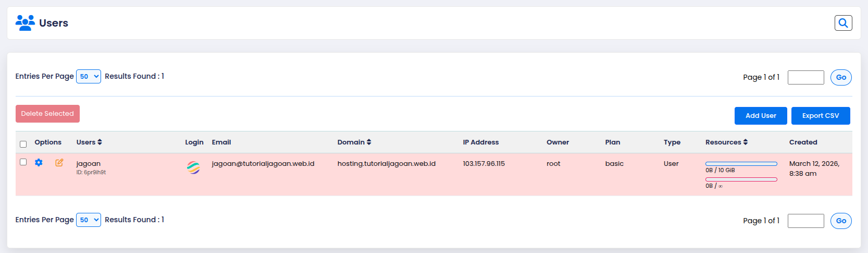
Task: Click the colorful login icon for jagoan
Action: click(193, 167)
